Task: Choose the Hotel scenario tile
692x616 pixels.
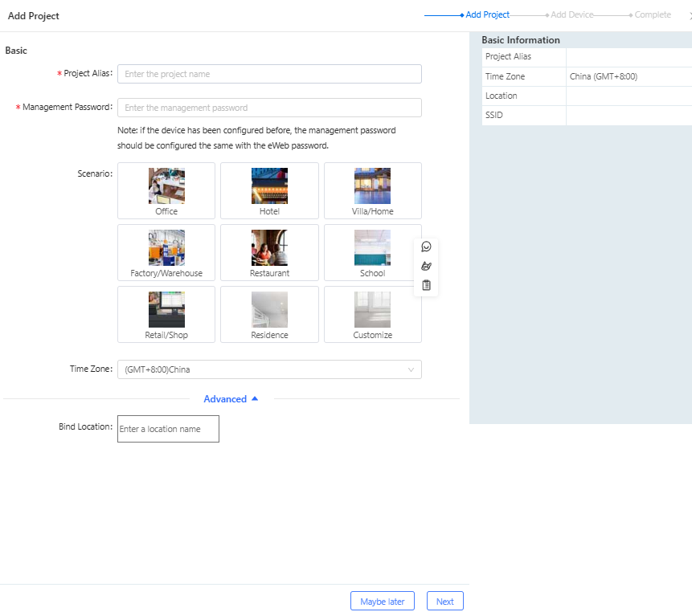Action: pyautogui.click(x=269, y=190)
